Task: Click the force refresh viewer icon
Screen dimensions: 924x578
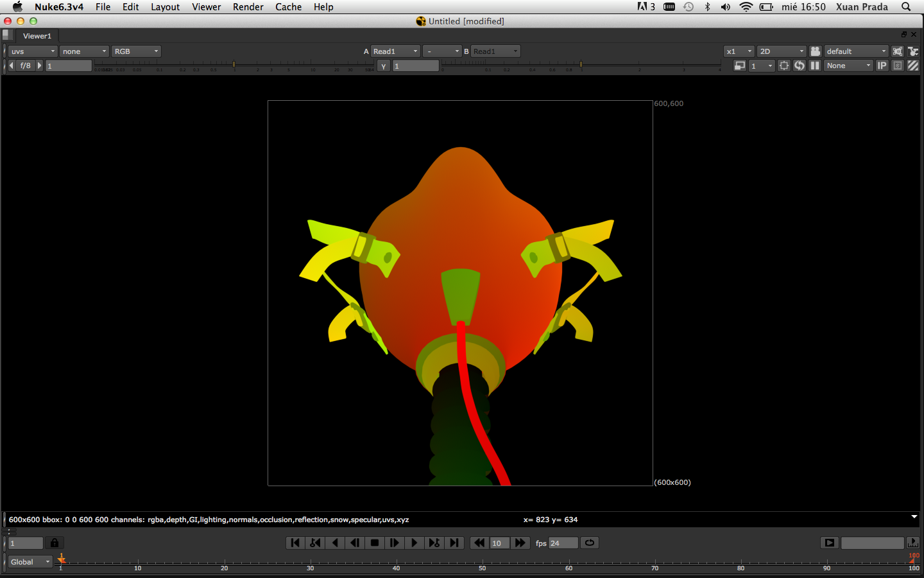Action: coord(800,66)
